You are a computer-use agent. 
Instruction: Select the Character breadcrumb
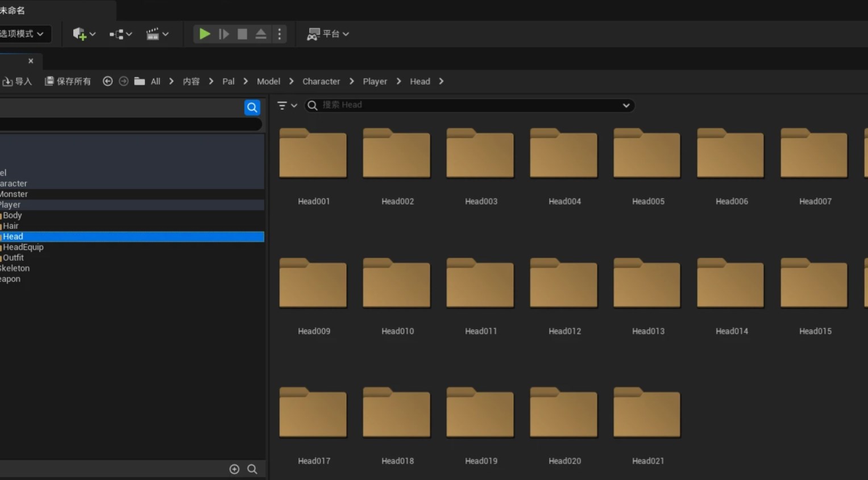coord(321,81)
